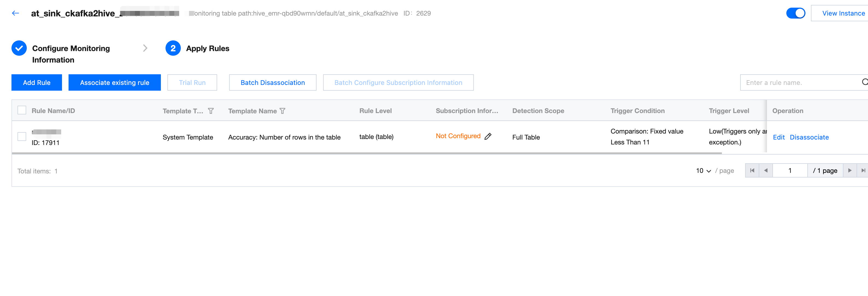Toggle the monitoring enable switch

click(x=795, y=13)
